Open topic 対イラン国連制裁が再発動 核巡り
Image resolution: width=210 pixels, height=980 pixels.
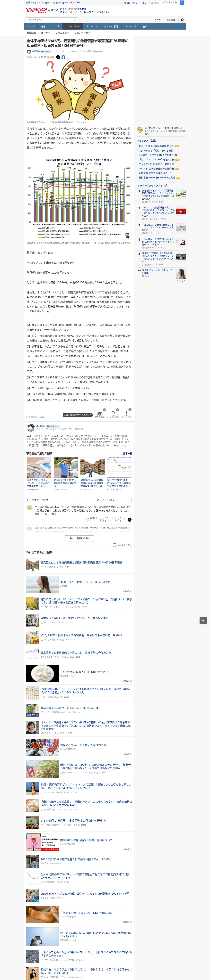pos(156,146)
